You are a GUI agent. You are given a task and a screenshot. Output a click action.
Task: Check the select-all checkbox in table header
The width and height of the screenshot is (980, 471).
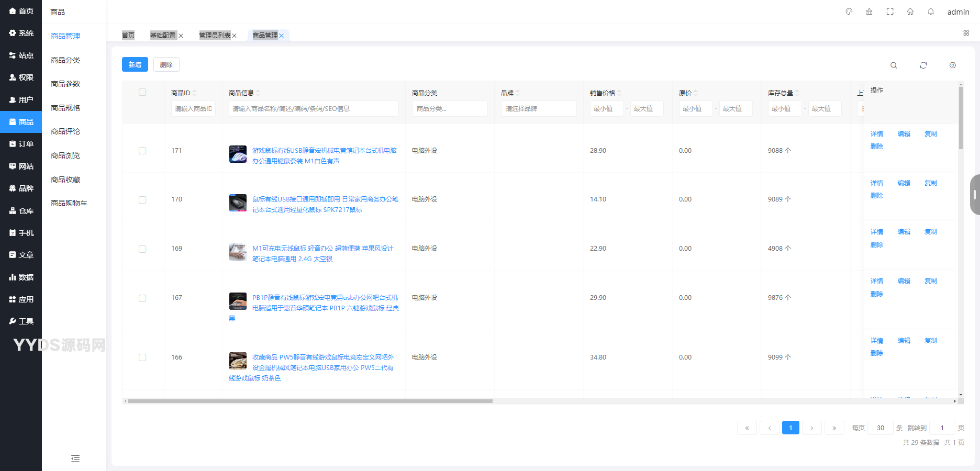(142, 92)
